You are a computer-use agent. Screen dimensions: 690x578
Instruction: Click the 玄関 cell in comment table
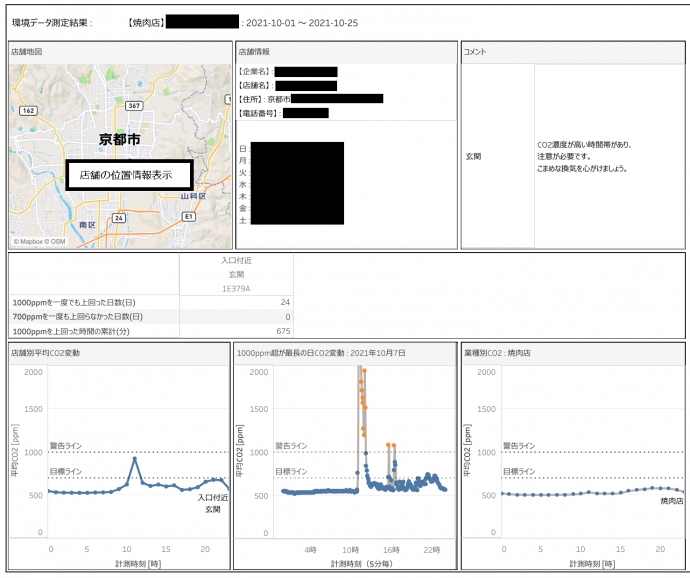(x=473, y=156)
